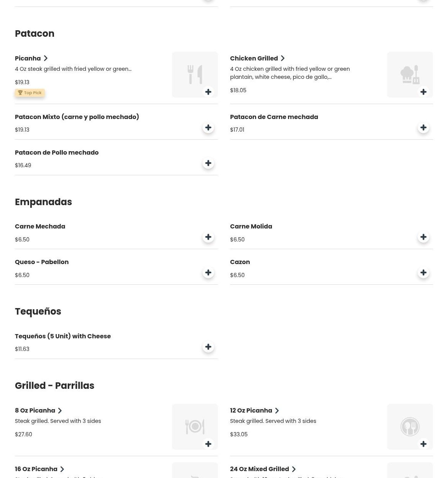Add Carne Molida empanada to cart

423,237
